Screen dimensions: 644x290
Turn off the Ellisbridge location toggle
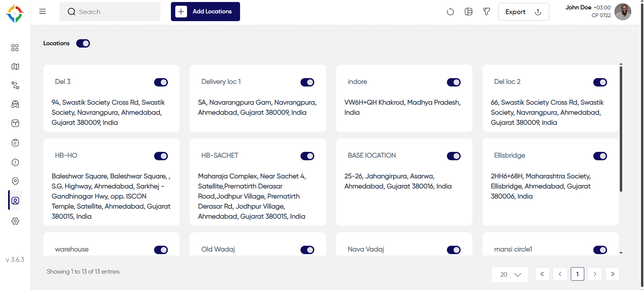click(600, 156)
